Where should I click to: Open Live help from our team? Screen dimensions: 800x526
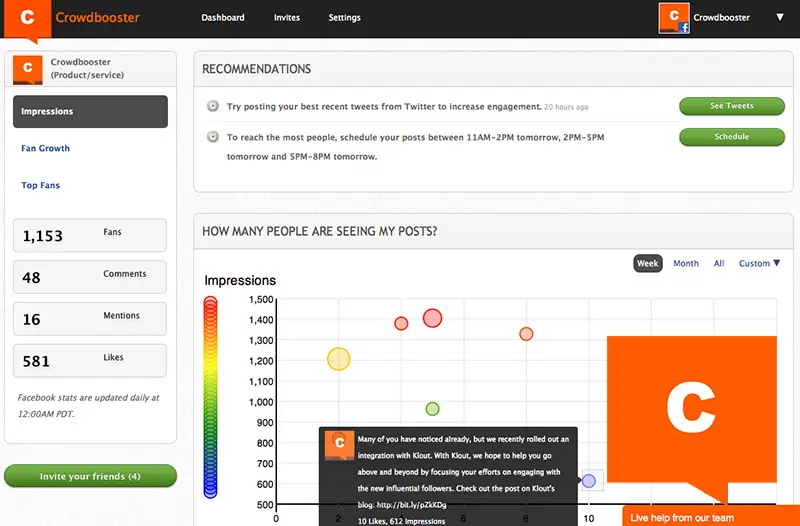711,516
